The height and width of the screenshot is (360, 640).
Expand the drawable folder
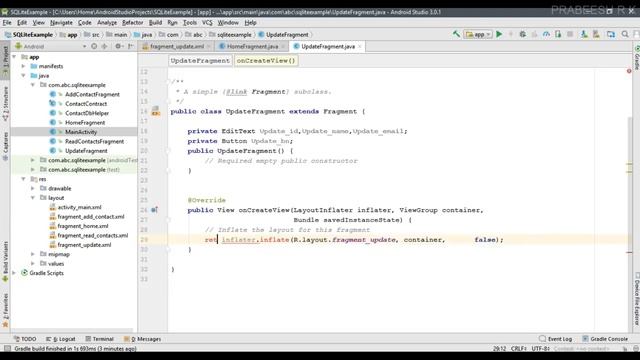[x=33, y=188]
